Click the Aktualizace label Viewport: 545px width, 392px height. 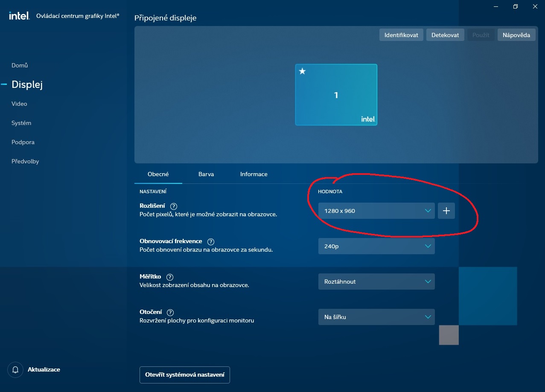coord(44,370)
